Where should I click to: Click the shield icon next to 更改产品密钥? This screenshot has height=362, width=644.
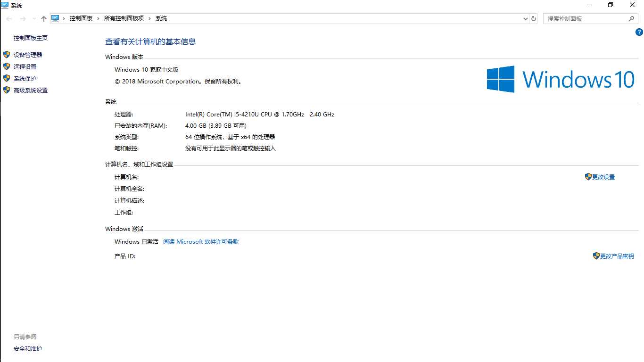(x=596, y=256)
